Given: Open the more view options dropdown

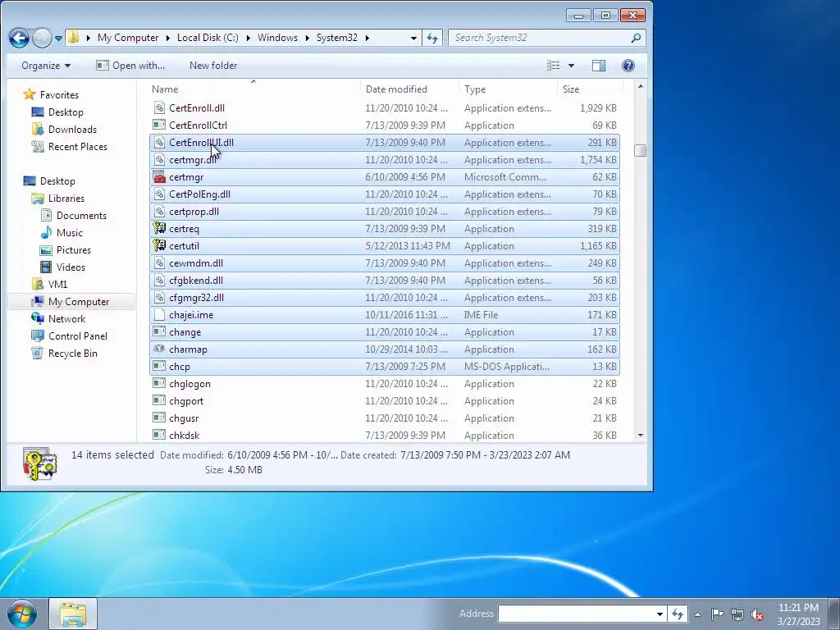Looking at the screenshot, I should pyautogui.click(x=571, y=66).
